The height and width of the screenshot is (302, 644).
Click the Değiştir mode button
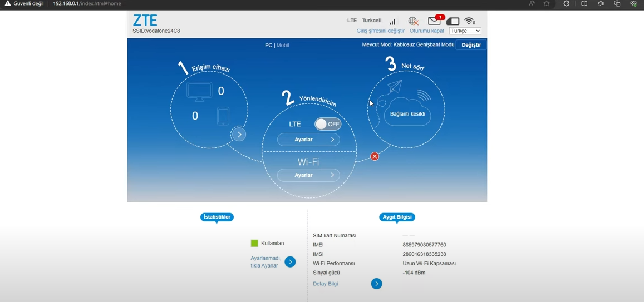click(471, 45)
